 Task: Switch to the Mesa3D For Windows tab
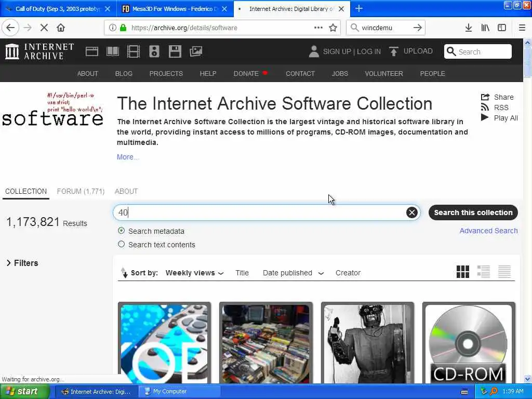tap(175, 9)
